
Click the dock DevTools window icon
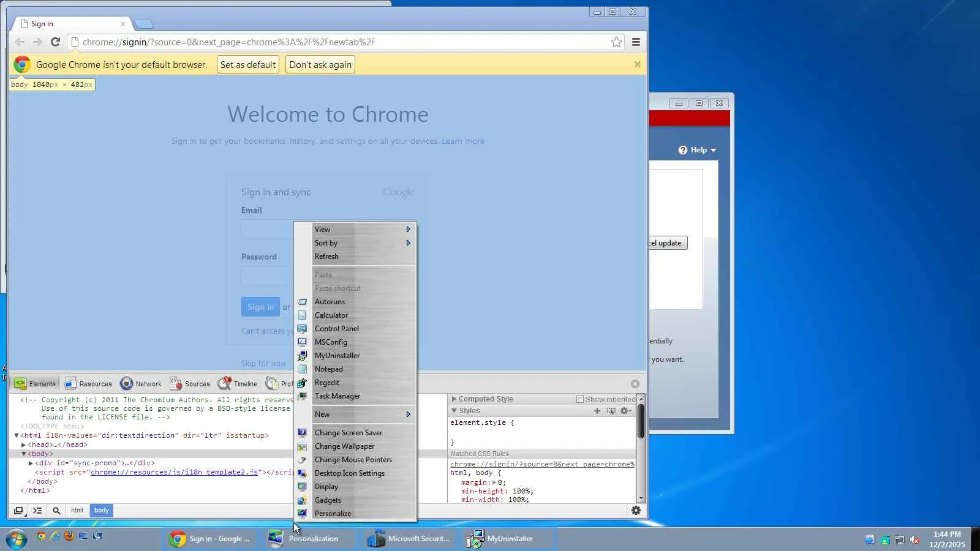[x=18, y=511]
